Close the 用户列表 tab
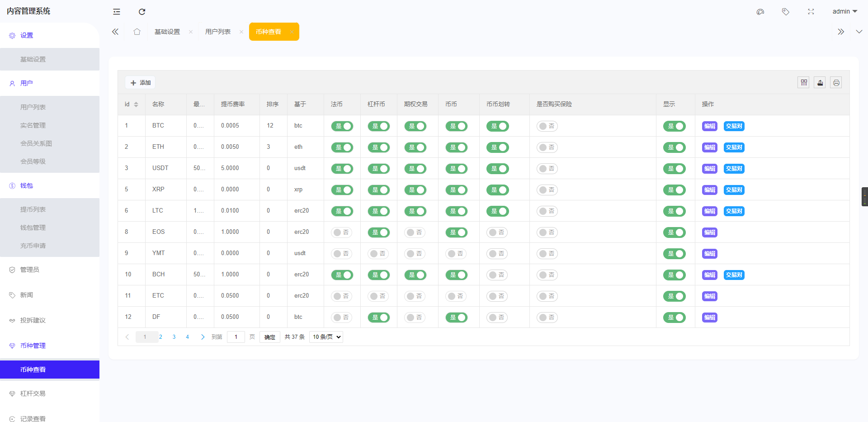 coord(241,32)
